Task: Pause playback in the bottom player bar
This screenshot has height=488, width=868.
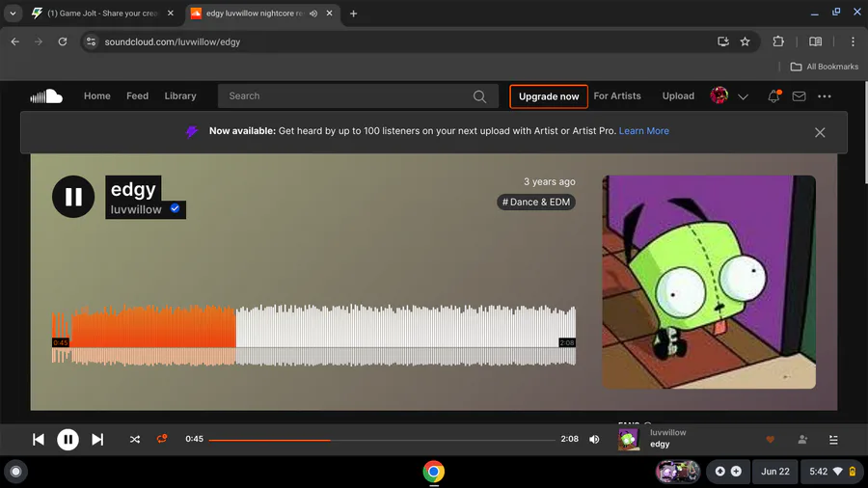Action: point(68,440)
